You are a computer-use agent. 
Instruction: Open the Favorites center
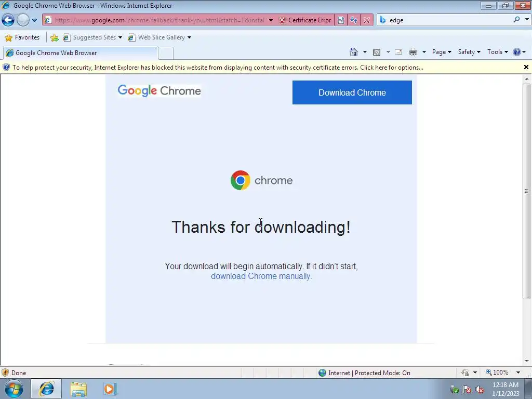pos(22,37)
